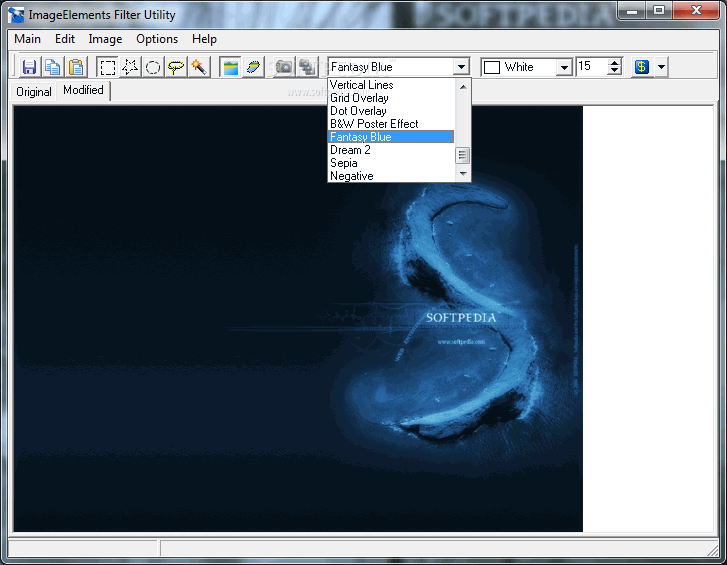Choose Vertical Lines from filter list

point(392,85)
